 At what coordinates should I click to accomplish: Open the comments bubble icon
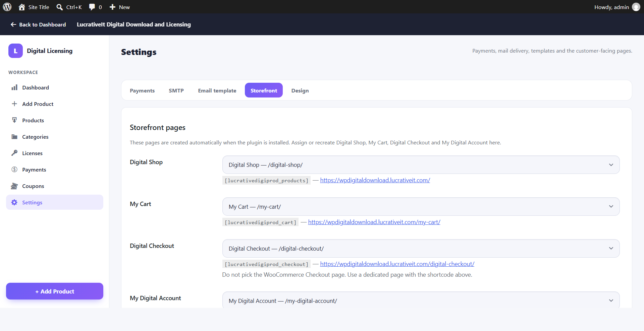(x=92, y=7)
